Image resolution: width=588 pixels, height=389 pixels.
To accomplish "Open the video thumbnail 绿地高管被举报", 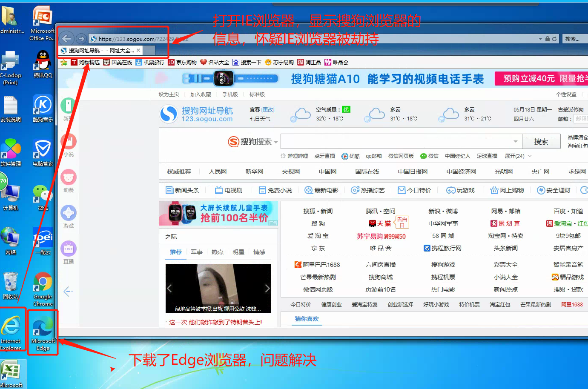I will coord(218,288).
